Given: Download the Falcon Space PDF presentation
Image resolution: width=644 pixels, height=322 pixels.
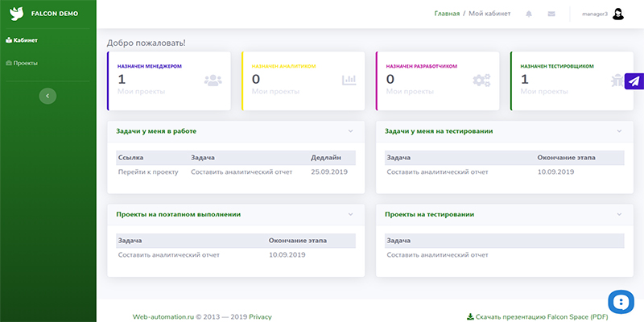Looking at the screenshot, I should pyautogui.click(x=538, y=316).
